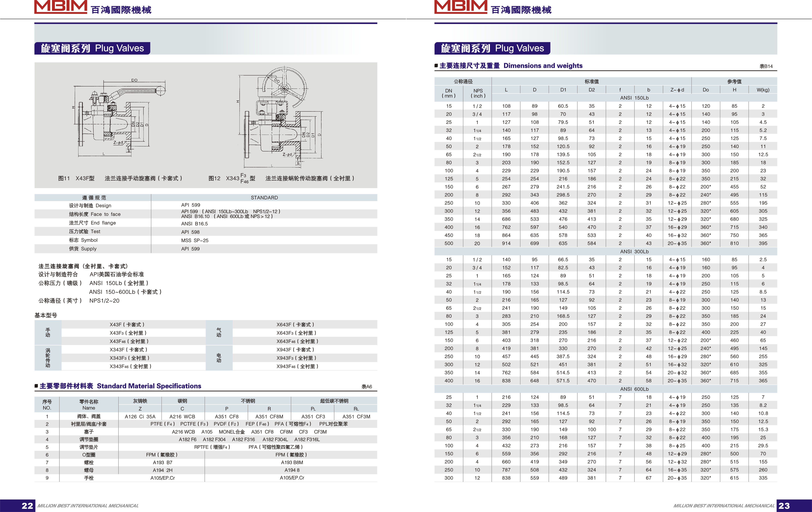Select the 'API 598' test standard value

(x=190, y=232)
